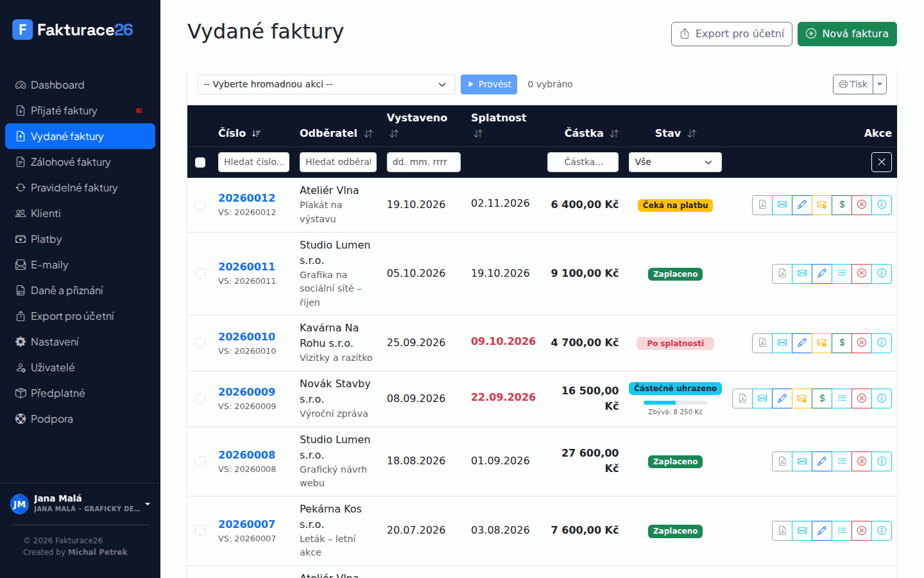This screenshot has width=924, height=578.
Task: Mark invoice 20260008 checkbox
Action: coord(200,461)
